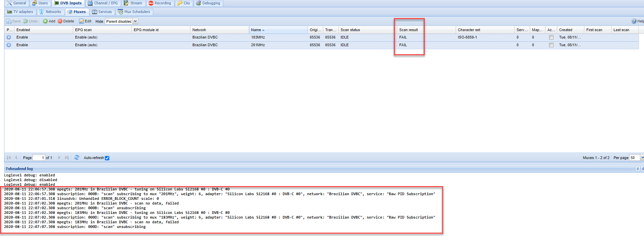Click the Help button
The width and height of the screenshot is (644, 236).
pos(637,21)
